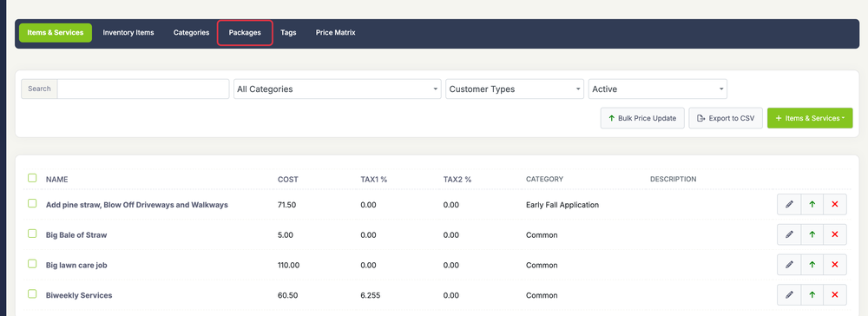Click the Bulk Price Update button
This screenshot has width=868, height=316.
click(642, 118)
